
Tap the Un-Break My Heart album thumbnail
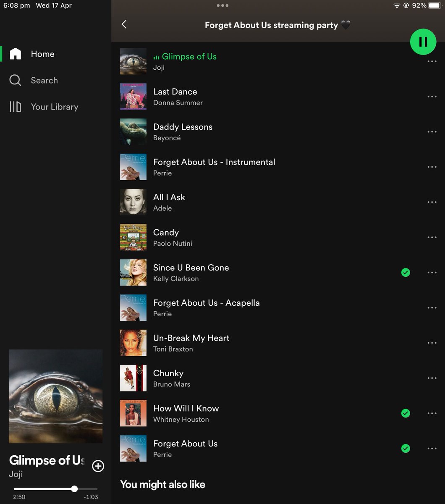click(133, 343)
